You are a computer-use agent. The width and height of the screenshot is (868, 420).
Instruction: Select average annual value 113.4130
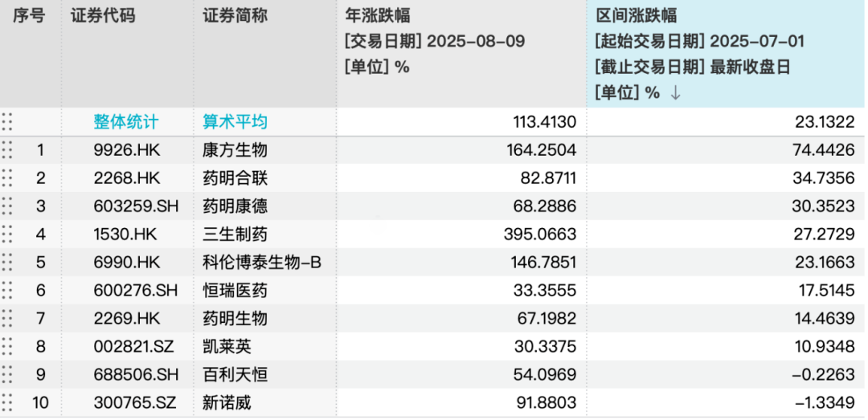pos(543,122)
